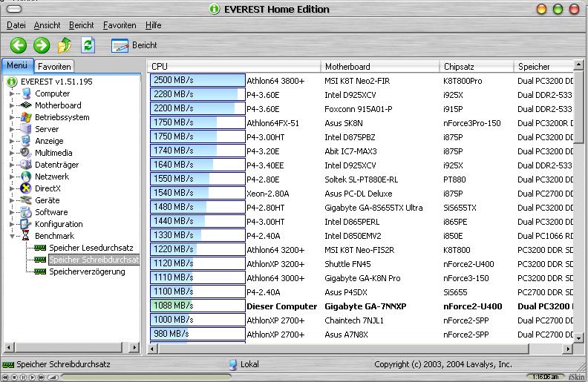Image resolution: width=588 pixels, height=382 pixels.
Task: Click the Software icon in the tree
Action: (x=26, y=212)
